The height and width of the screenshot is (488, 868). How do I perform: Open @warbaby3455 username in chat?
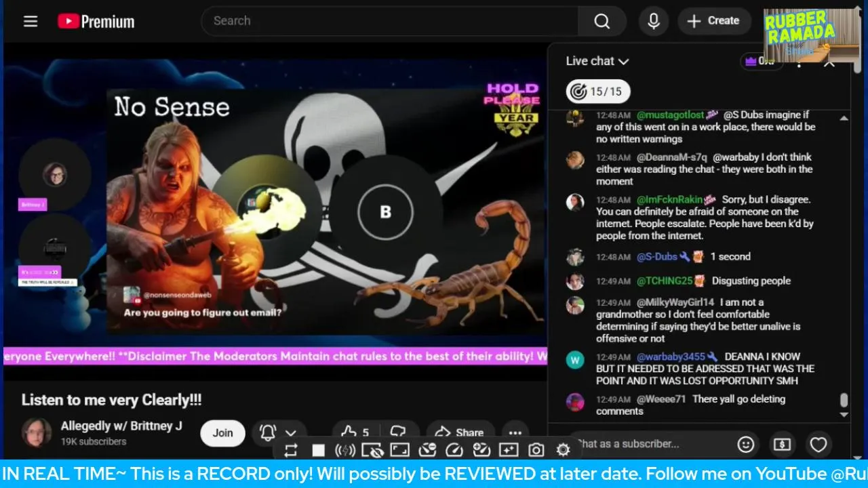pos(671,357)
